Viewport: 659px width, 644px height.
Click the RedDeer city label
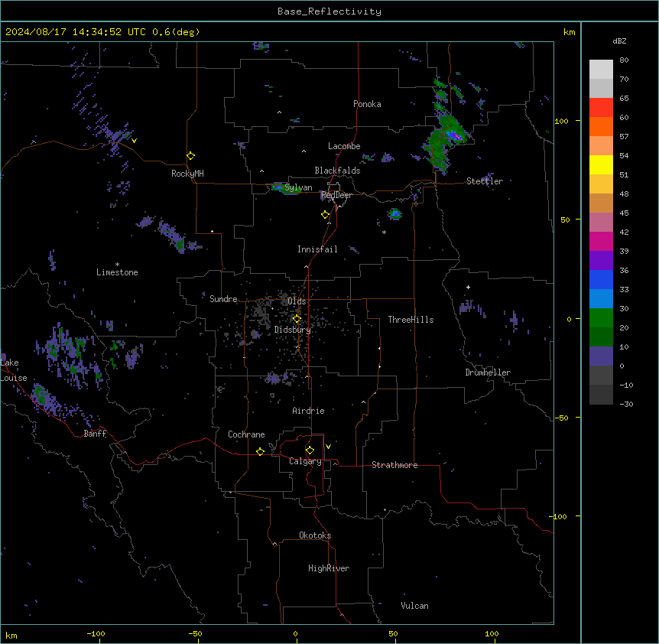(x=336, y=195)
